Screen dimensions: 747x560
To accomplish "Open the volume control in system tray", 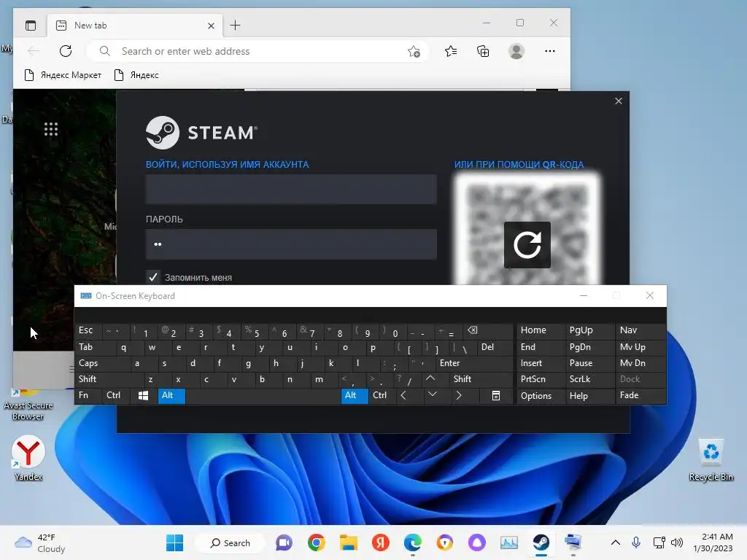I will point(677,542).
